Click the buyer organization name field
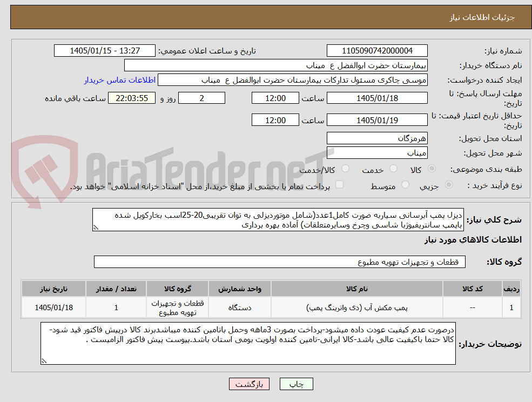Screen dimensions: 532x402 (276, 65)
